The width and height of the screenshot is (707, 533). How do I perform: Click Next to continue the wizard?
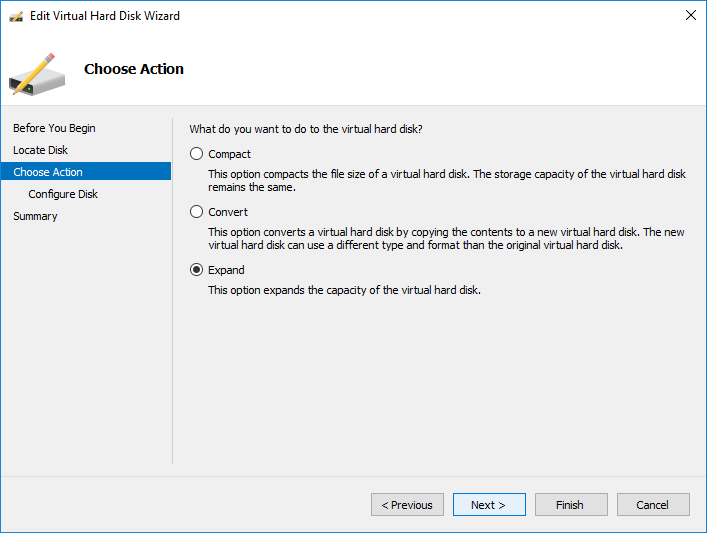(x=488, y=505)
